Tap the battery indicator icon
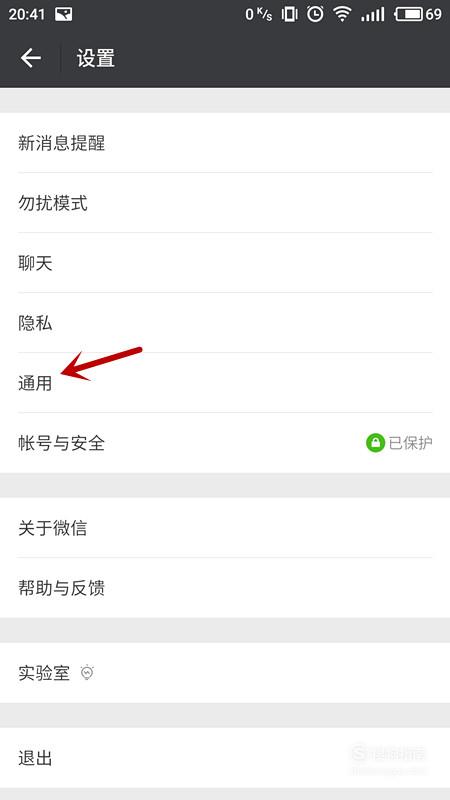 [x=409, y=14]
